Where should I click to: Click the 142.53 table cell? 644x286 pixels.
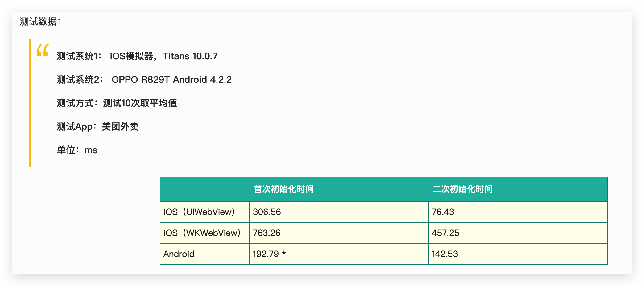tap(518, 254)
